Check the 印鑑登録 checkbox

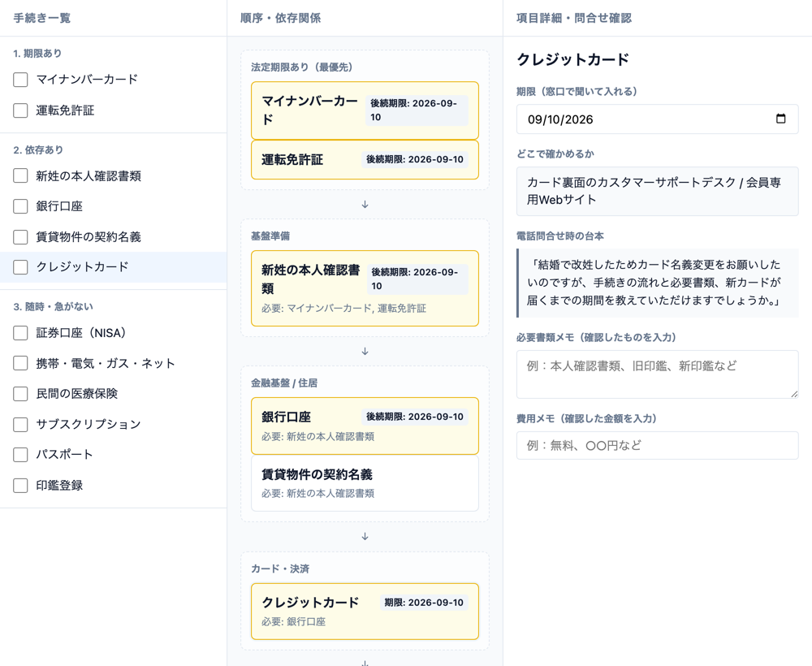(x=20, y=485)
